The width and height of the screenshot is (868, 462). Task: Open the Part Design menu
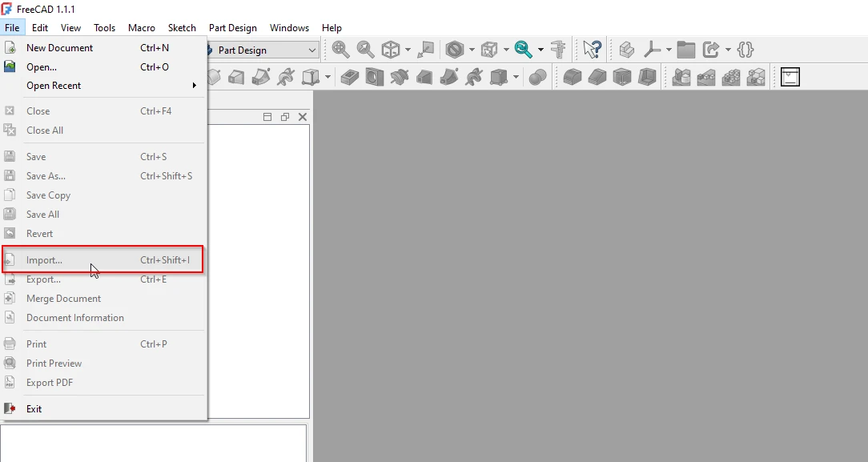(233, 28)
